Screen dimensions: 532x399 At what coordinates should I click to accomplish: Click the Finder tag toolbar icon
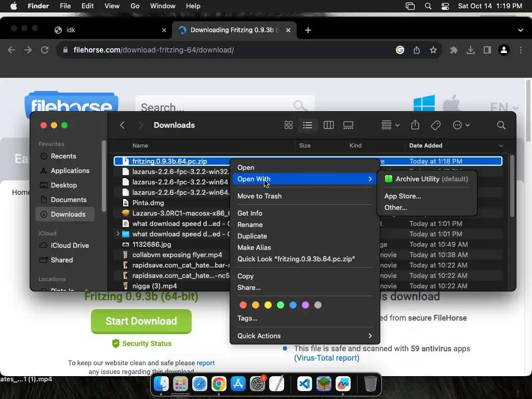coord(436,125)
